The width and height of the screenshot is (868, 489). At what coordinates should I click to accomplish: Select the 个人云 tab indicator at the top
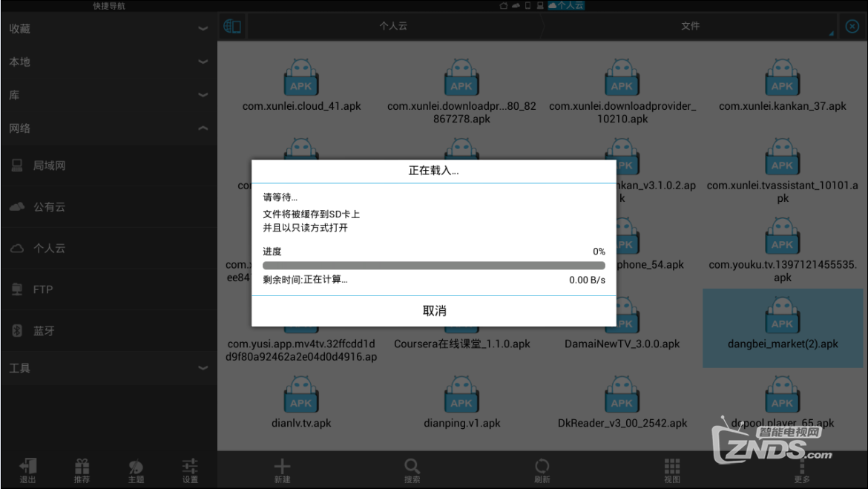point(566,5)
